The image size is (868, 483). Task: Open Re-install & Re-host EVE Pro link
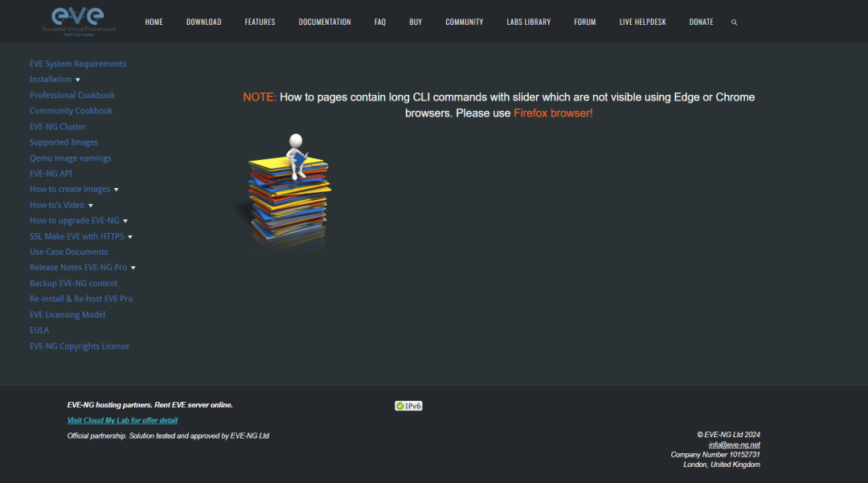(x=81, y=299)
